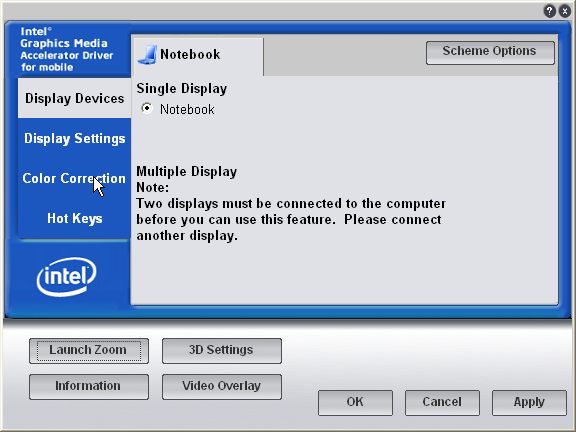
Task: Open the Color Correction section
Action: tap(75, 179)
